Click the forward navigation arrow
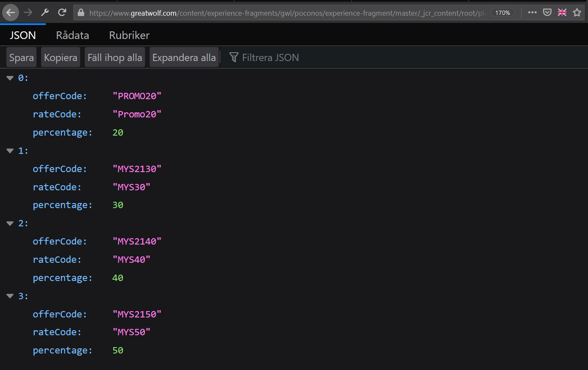 click(x=28, y=13)
